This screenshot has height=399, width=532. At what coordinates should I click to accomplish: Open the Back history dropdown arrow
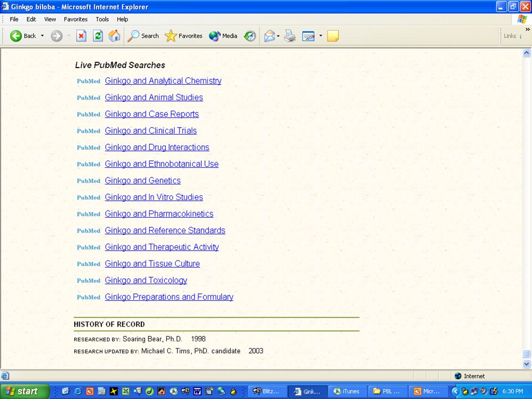coord(43,35)
